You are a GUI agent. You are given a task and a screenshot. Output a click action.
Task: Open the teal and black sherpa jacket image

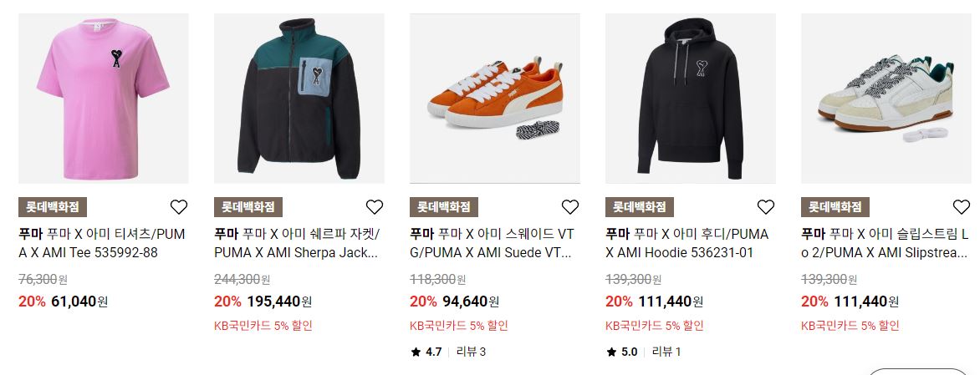click(x=299, y=99)
